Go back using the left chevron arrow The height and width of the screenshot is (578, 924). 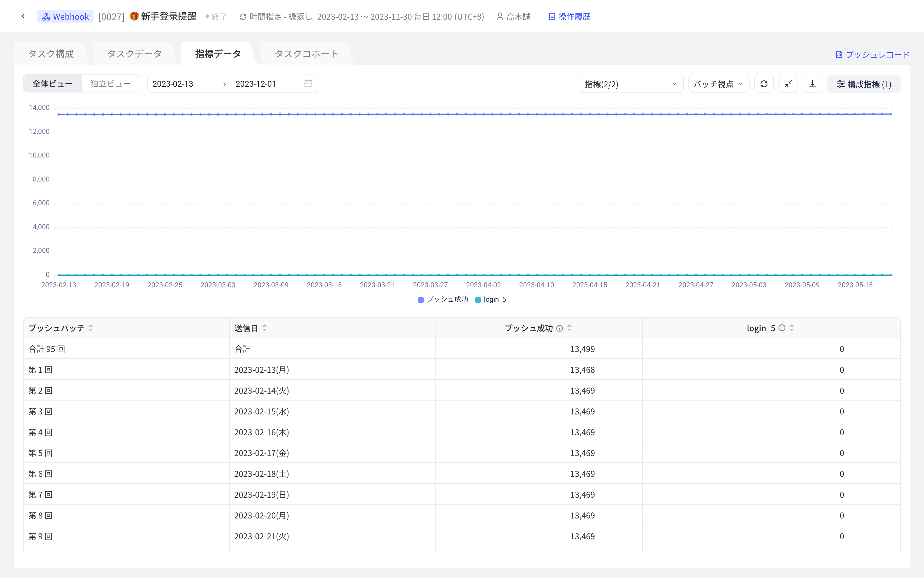[x=23, y=16]
